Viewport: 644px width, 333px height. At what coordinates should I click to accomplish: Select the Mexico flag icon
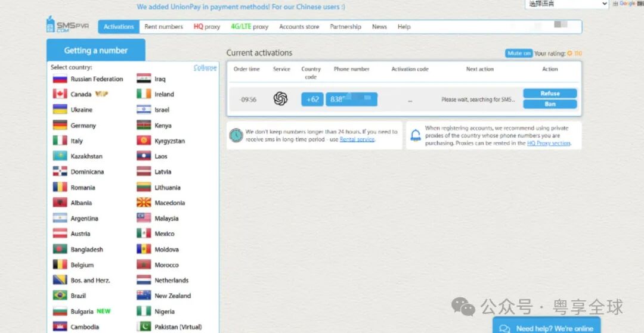[144, 234]
